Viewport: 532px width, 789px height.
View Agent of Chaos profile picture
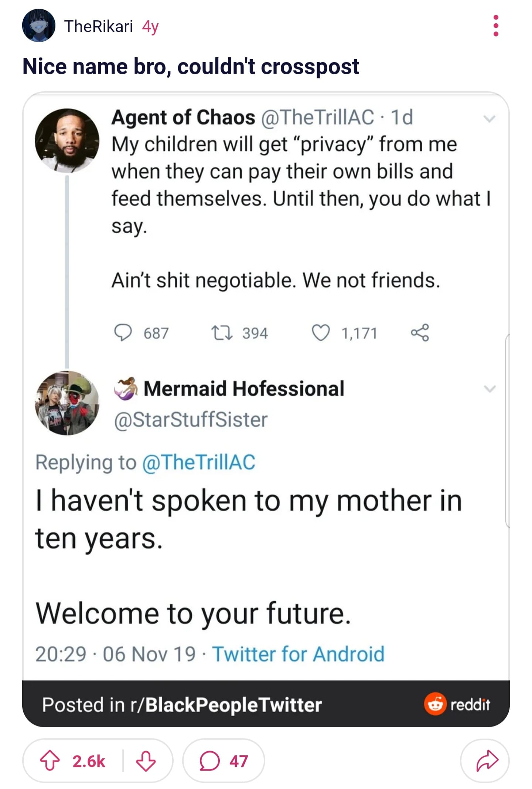click(x=67, y=140)
